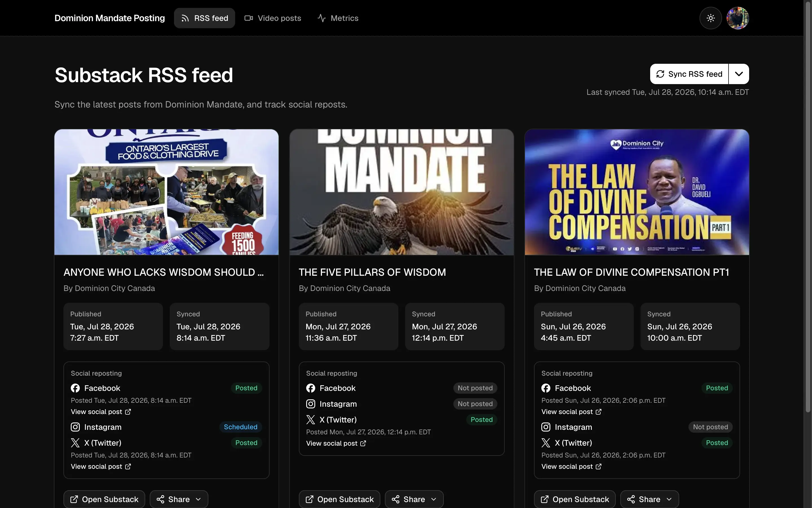Open Substack for ANYONE WHO LACKS WISDOM post
Screen dimensions: 812x508
coord(104,499)
